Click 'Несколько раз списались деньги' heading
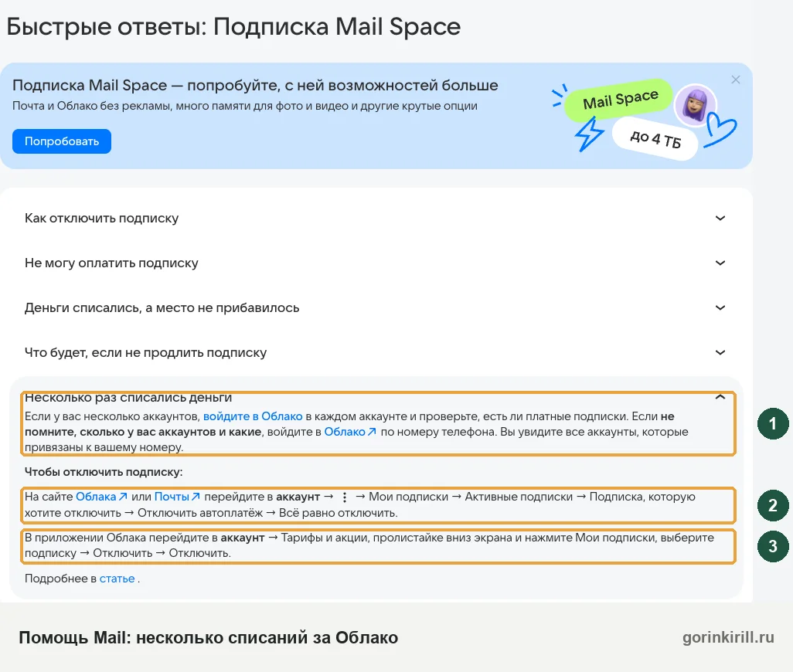This screenshot has width=793, height=672. pos(128,398)
